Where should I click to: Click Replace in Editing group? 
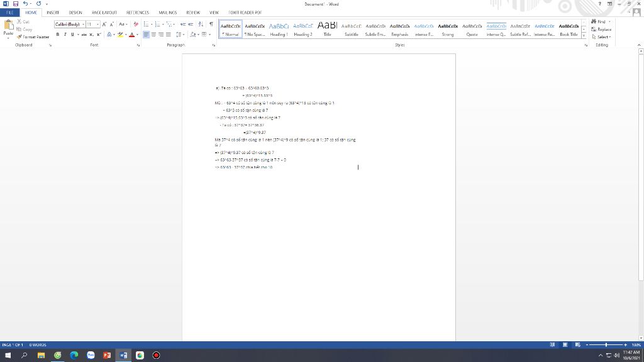coord(601,29)
